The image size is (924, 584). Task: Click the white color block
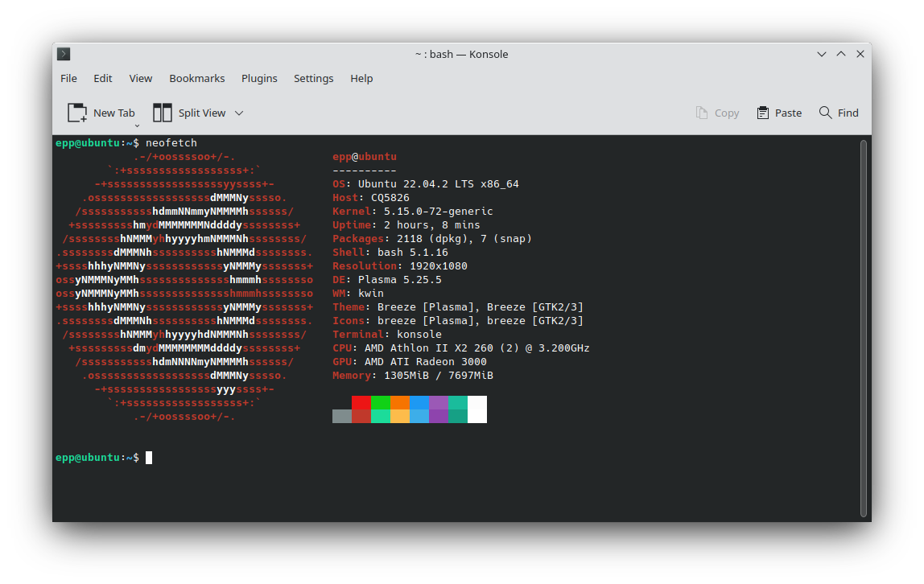[477, 409]
